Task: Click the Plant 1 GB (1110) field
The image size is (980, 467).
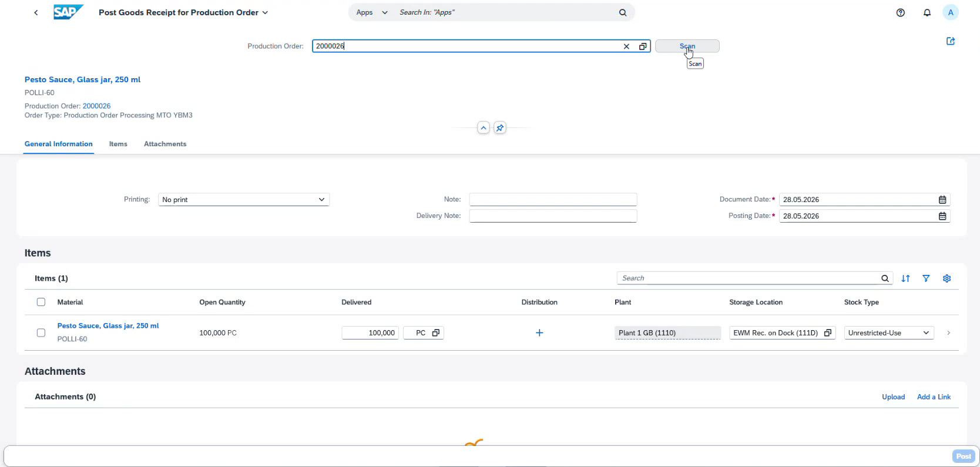Action: pyautogui.click(x=667, y=333)
